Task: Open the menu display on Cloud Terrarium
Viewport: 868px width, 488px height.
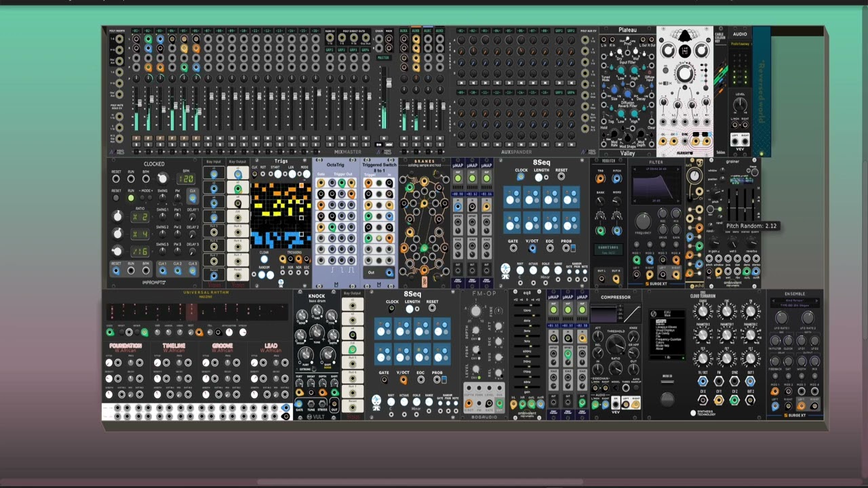Action: click(x=667, y=335)
